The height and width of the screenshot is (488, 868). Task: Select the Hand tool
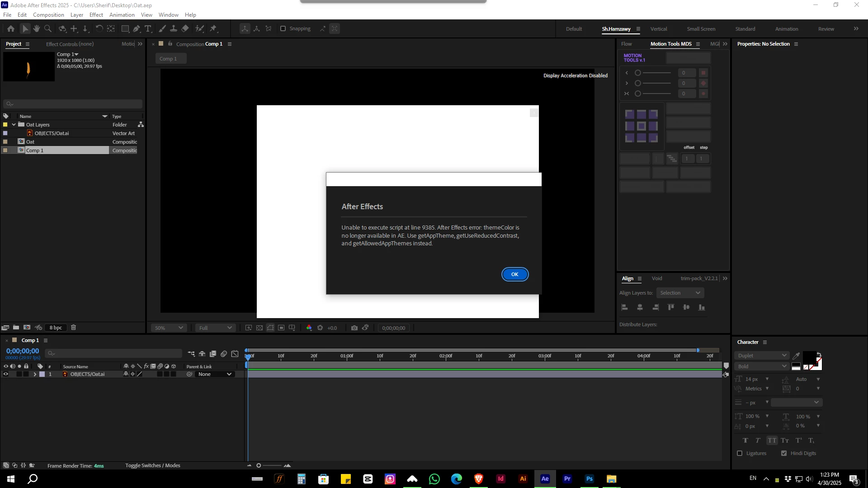pyautogui.click(x=37, y=28)
